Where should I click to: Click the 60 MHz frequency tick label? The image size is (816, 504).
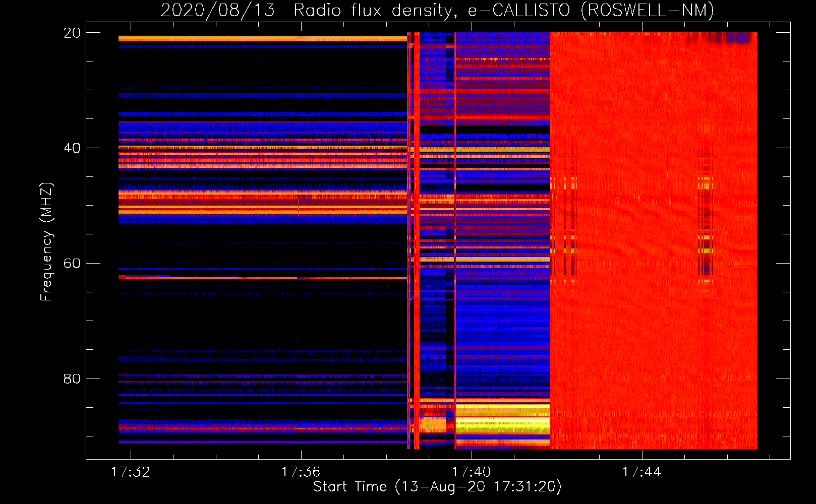coord(72,264)
